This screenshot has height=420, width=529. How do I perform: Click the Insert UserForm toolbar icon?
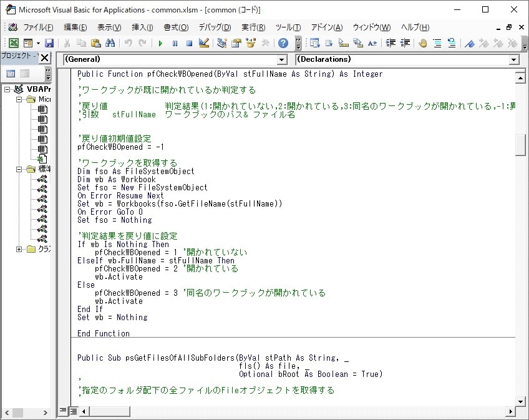point(28,43)
